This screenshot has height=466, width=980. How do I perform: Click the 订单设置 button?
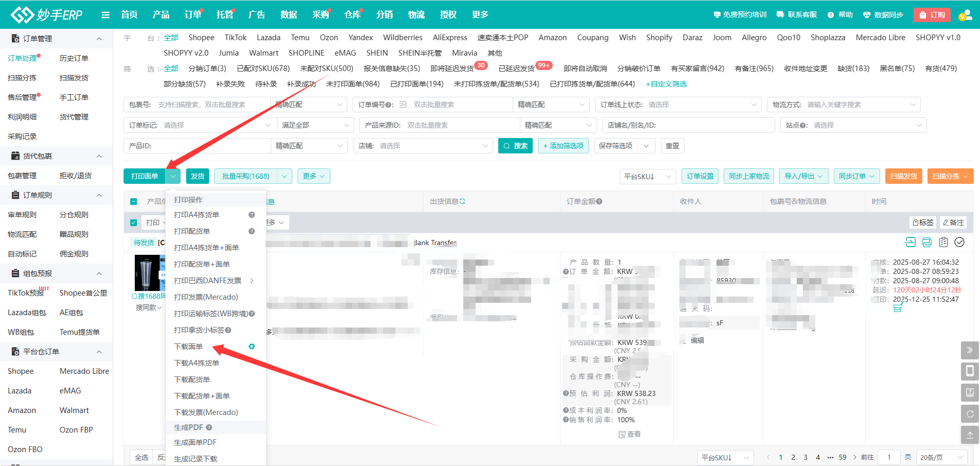coord(700,176)
